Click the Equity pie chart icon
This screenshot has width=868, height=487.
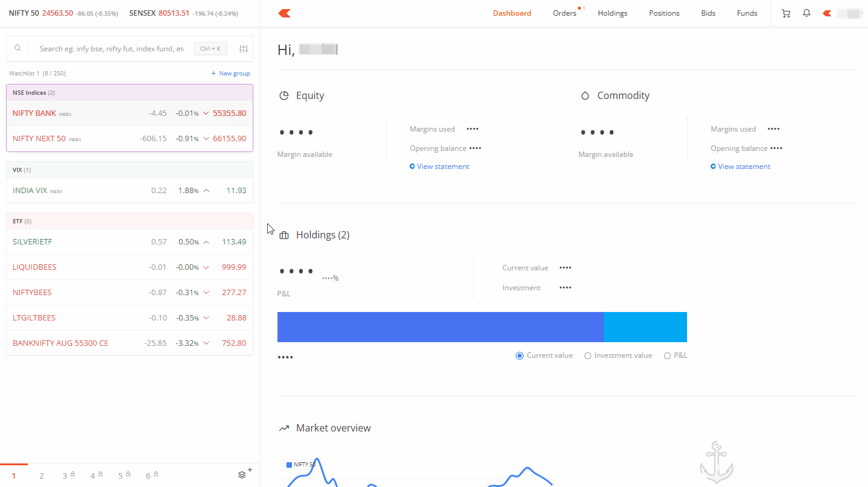(x=284, y=96)
